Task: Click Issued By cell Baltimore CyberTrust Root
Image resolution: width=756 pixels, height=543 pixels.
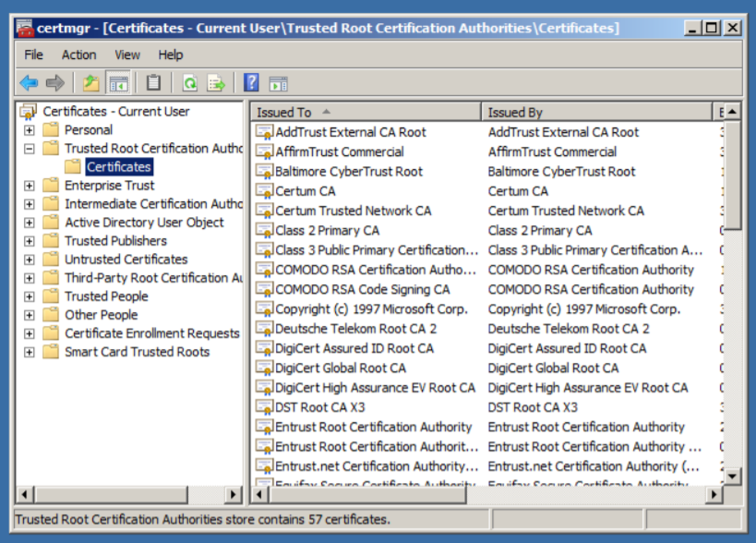Action: 562,172
